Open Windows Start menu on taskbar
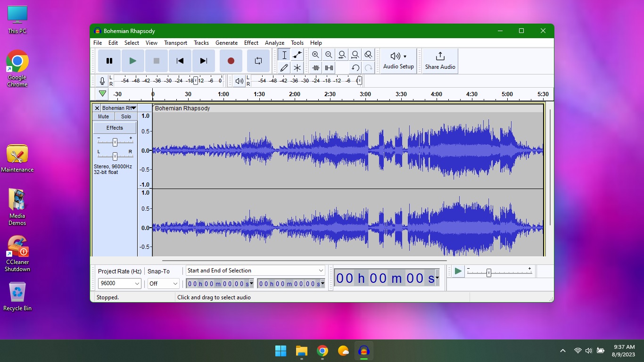Screen dimensions: 644x362 (281, 351)
